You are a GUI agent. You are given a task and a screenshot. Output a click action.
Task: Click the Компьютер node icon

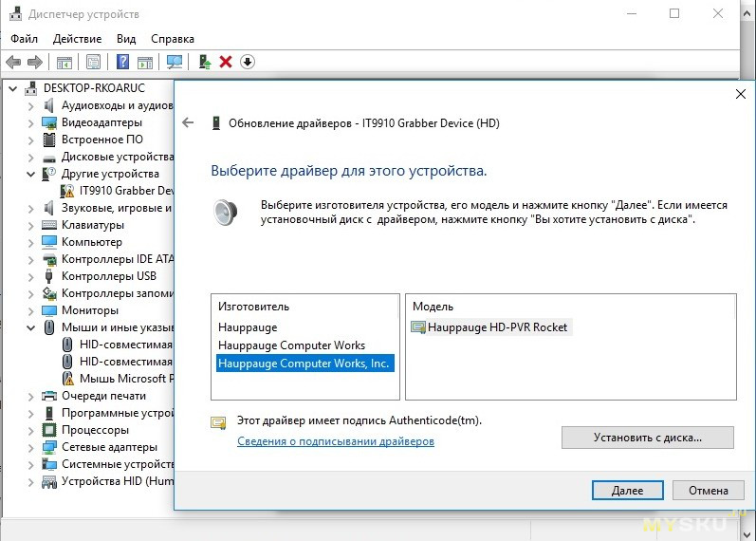[x=49, y=242]
